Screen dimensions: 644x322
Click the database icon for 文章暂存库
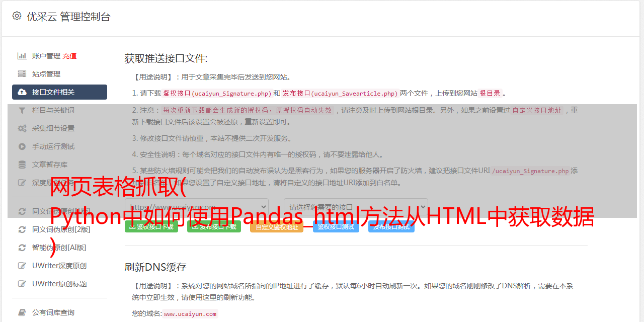pos(22,165)
